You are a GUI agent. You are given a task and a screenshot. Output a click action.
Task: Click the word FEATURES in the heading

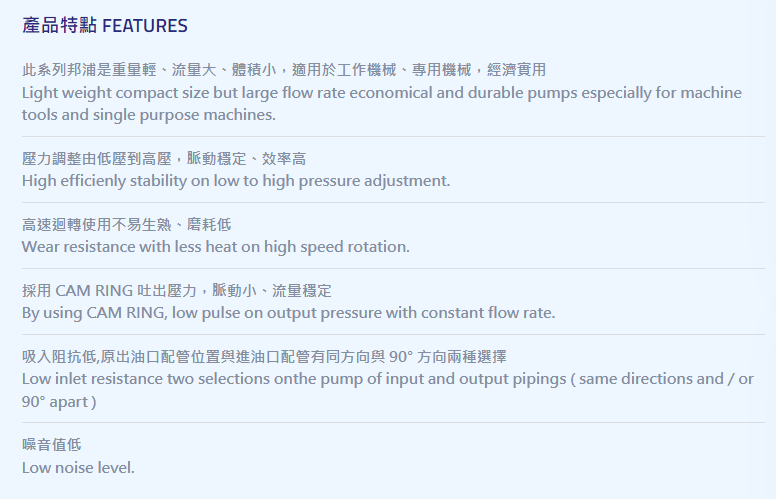(x=145, y=26)
